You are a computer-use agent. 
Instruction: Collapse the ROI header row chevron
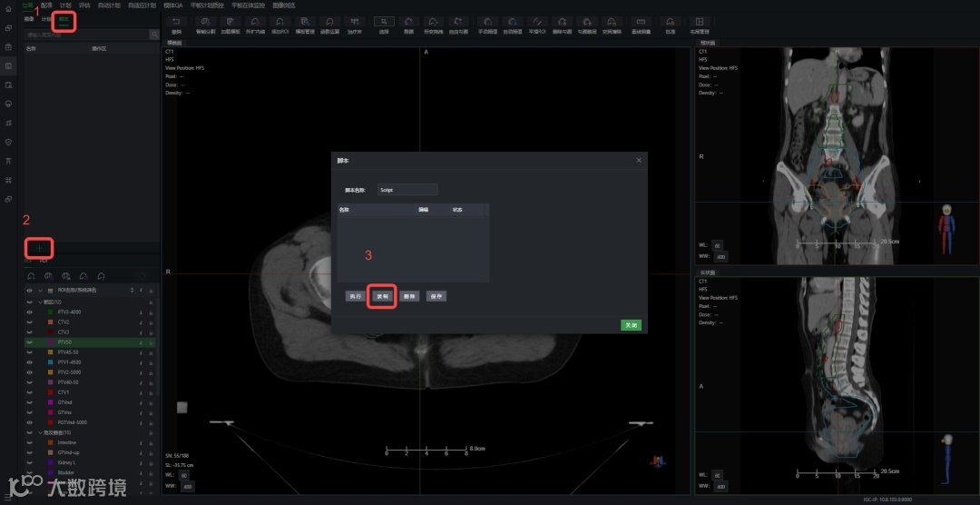click(41, 291)
